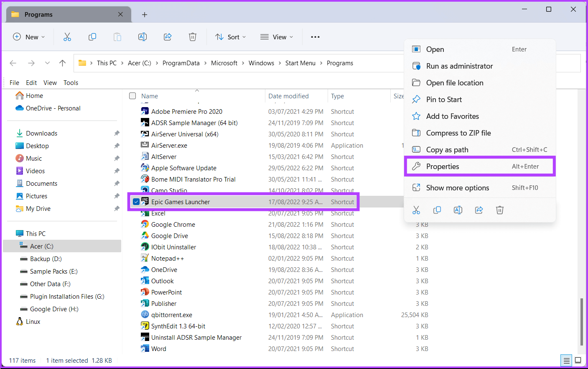The height and width of the screenshot is (369, 588).
Task: Sort by the Date modified column header
Action: (x=288, y=96)
